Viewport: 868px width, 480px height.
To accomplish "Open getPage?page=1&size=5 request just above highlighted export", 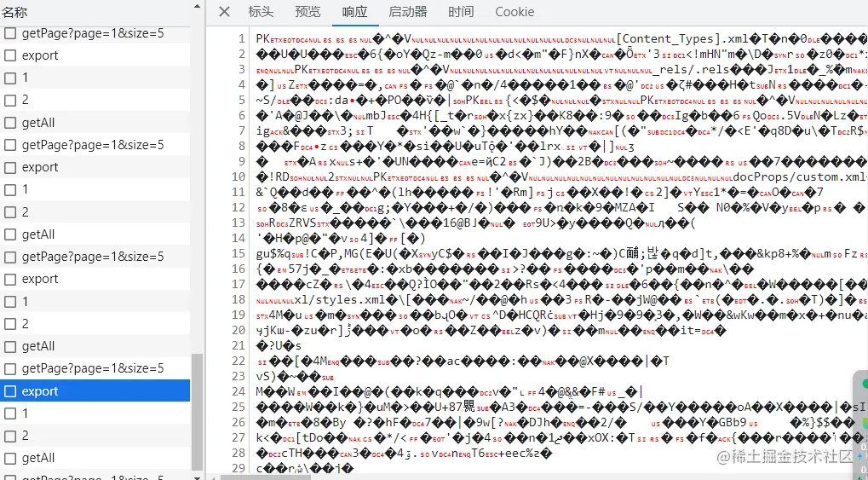I will pyautogui.click(x=93, y=368).
